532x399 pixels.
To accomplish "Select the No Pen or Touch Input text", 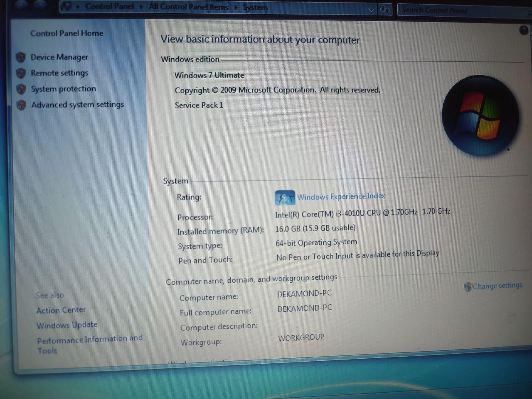I will pos(357,255).
